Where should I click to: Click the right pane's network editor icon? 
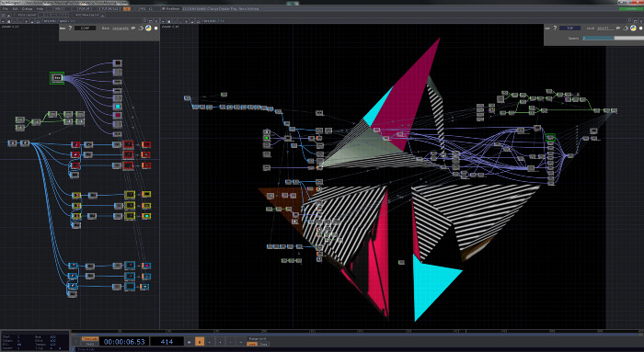click(x=169, y=21)
